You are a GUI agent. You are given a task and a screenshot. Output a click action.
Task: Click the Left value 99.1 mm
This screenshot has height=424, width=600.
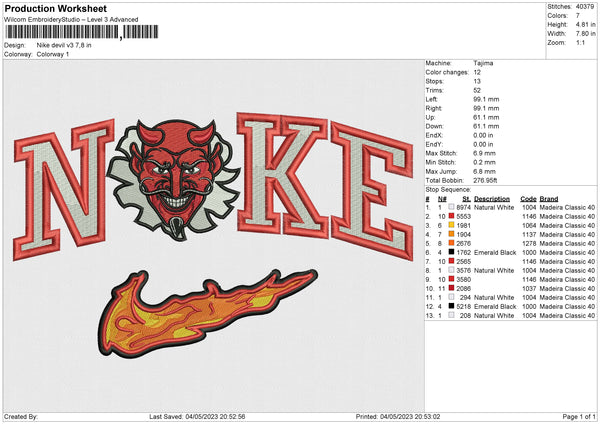point(486,99)
